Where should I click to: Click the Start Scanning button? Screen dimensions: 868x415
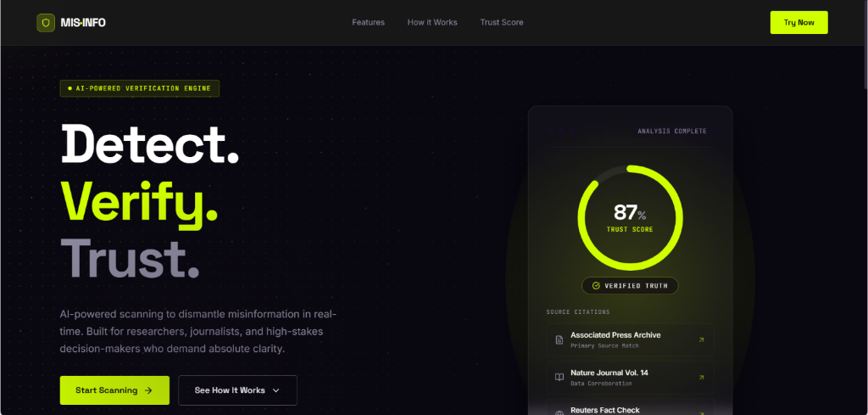[114, 390]
